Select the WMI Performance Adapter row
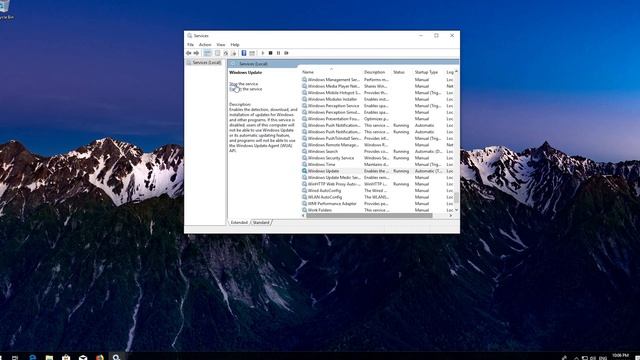Screen dimensions: 640x360 click(x=378, y=204)
